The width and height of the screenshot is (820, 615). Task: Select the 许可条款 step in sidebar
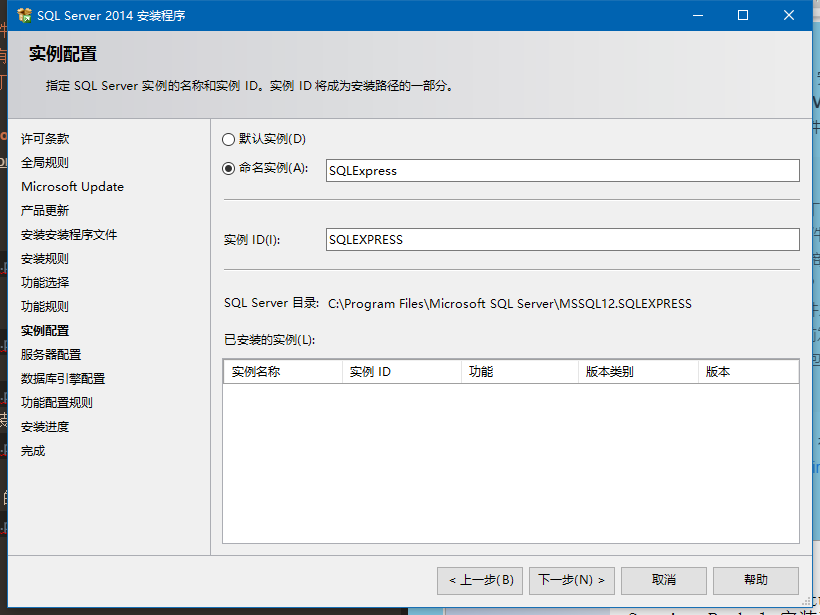[45, 139]
